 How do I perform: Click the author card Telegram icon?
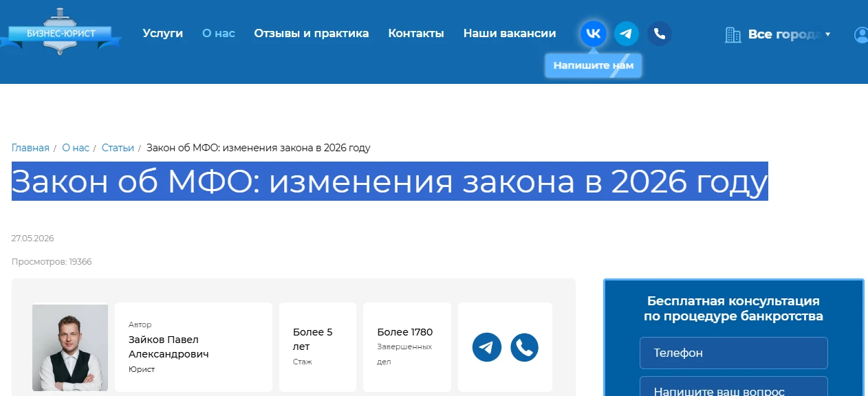click(487, 347)
